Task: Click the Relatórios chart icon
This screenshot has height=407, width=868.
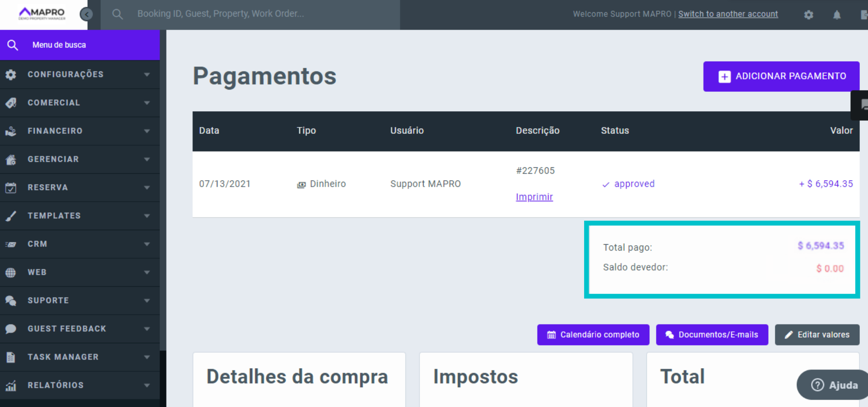Action: click(x=11, y=385)
